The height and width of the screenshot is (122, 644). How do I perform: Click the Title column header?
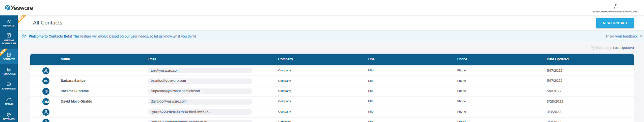click(371, 59)
